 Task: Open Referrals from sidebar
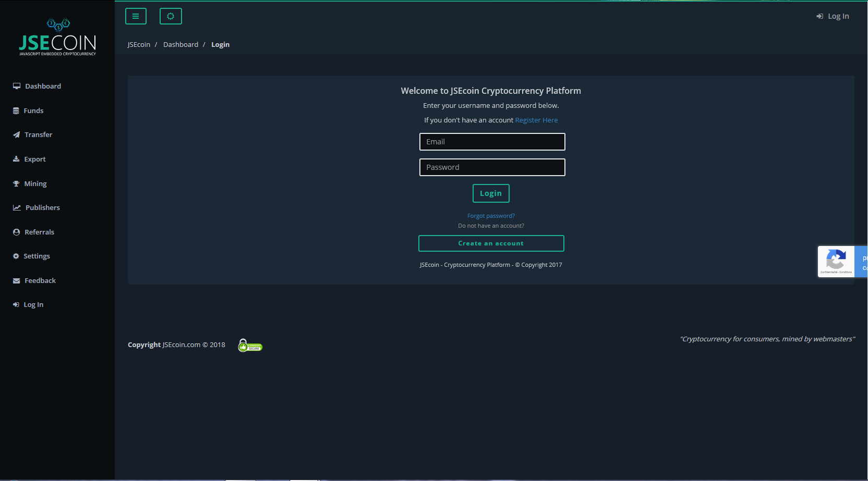[x=39, y=232]
